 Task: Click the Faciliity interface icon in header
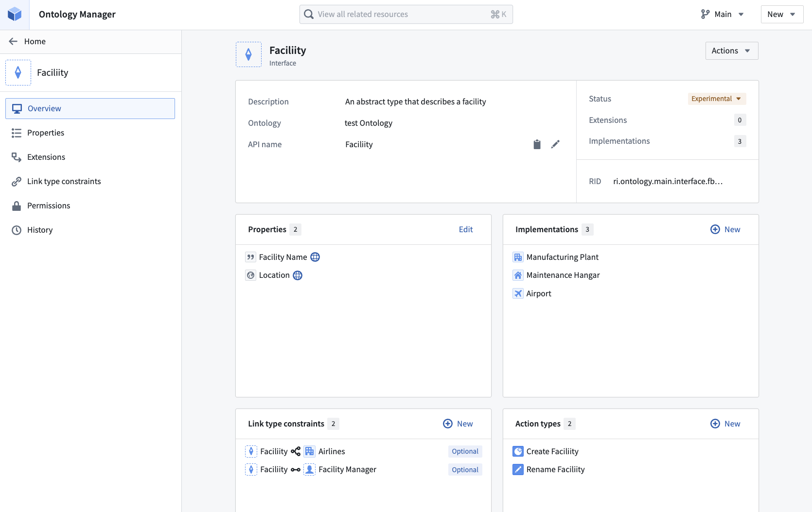pyautogui.click(x=248, y=54)
